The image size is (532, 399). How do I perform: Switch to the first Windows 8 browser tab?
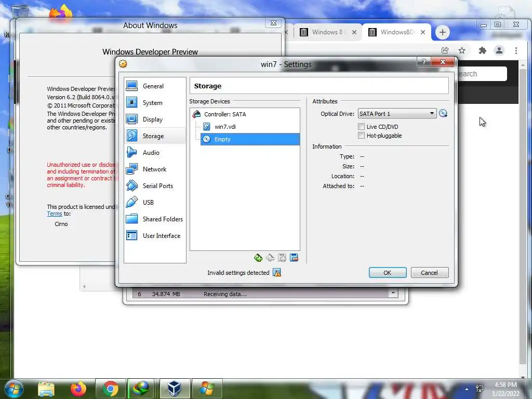click(x=328, y=32)
